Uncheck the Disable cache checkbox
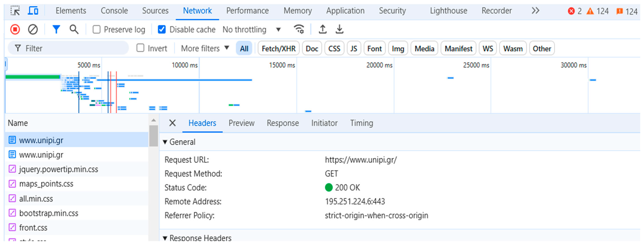The image size is (644, 246). point(162,30)
